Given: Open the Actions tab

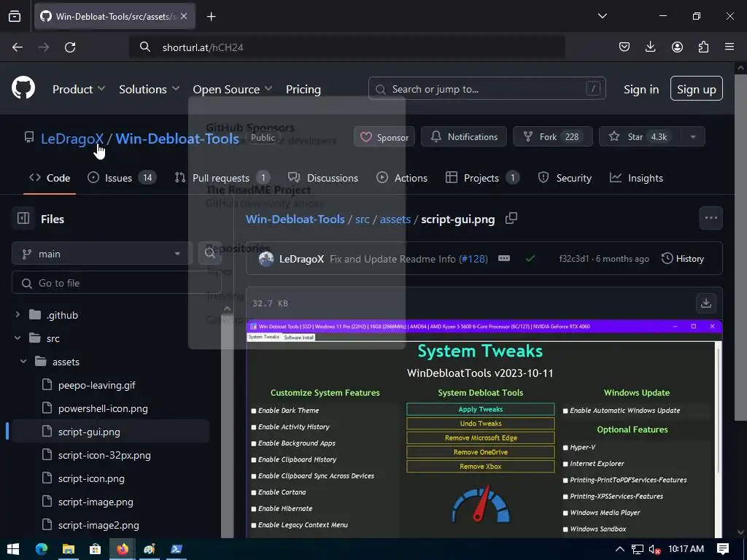Looking at the screenshot, I should tap(402, 178).
